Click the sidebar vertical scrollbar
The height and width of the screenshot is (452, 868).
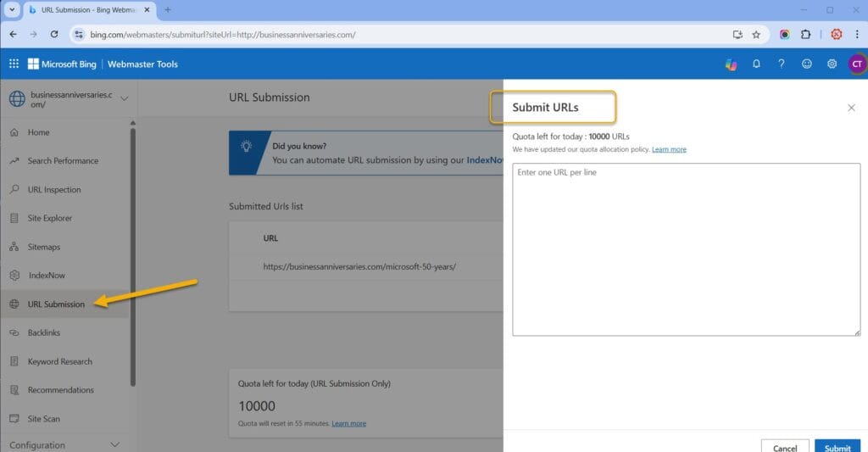coord(133,256)
